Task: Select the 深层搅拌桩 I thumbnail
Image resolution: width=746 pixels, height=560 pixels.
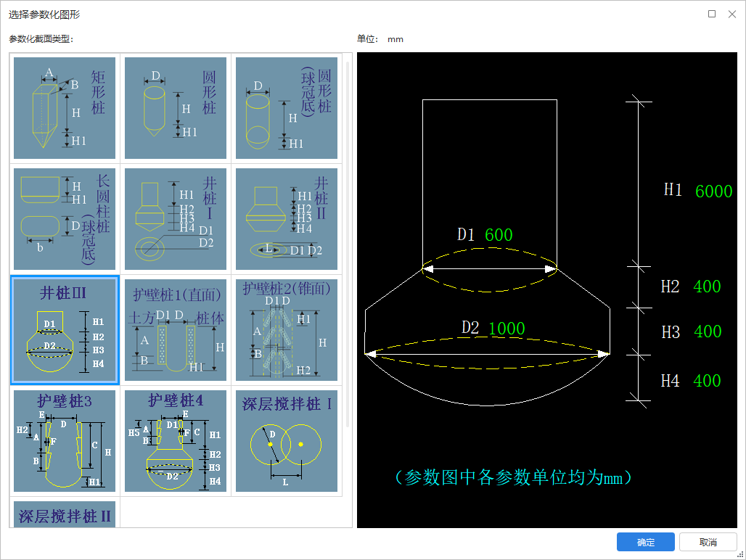Action: coord(287,441)
